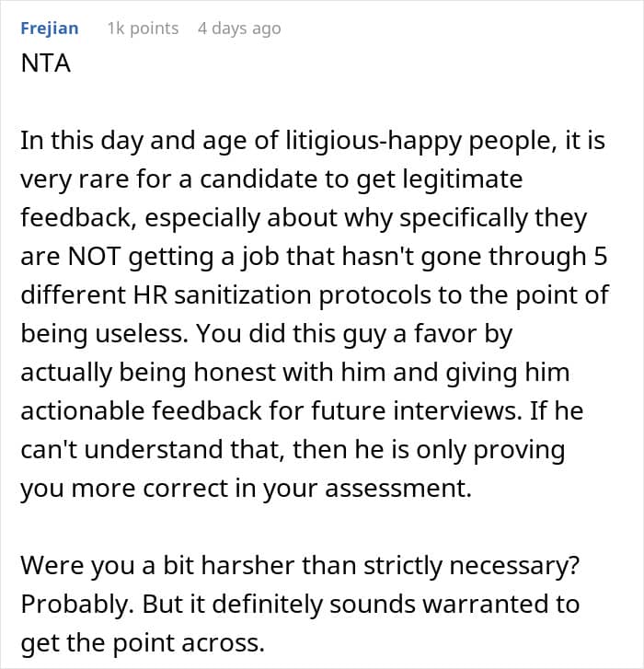Click the phrase can't understand that
This screenshot has height=669, width=644.
(153, 450)
